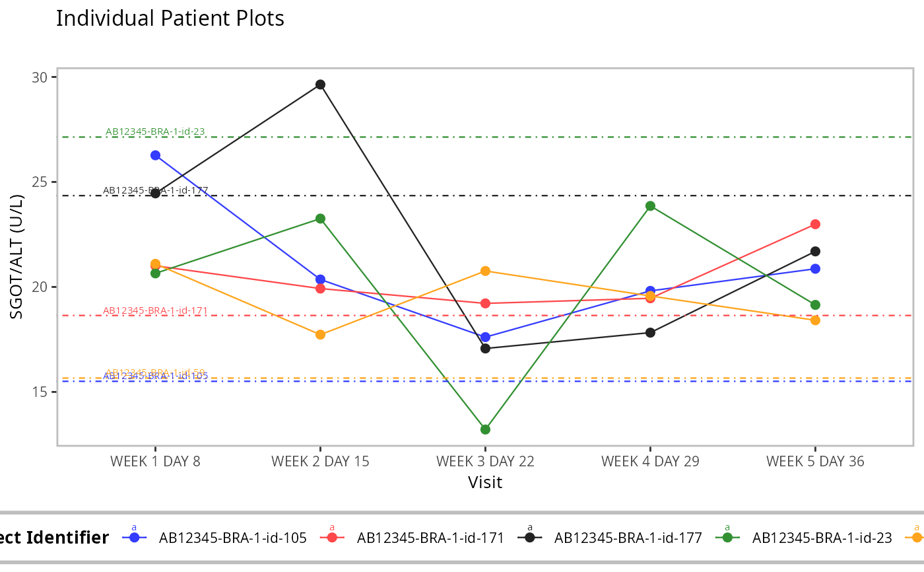This screenshot has height=572, width=924.
Task: Click the WEEK 3 DAY 22 axis label
Action: tap(485, 461)
